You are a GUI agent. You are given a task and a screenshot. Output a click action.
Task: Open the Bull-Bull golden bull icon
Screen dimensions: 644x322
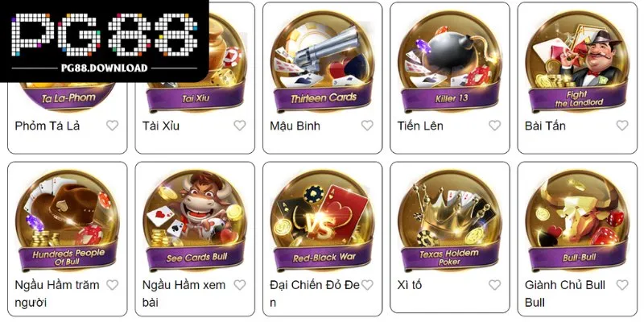577,220
